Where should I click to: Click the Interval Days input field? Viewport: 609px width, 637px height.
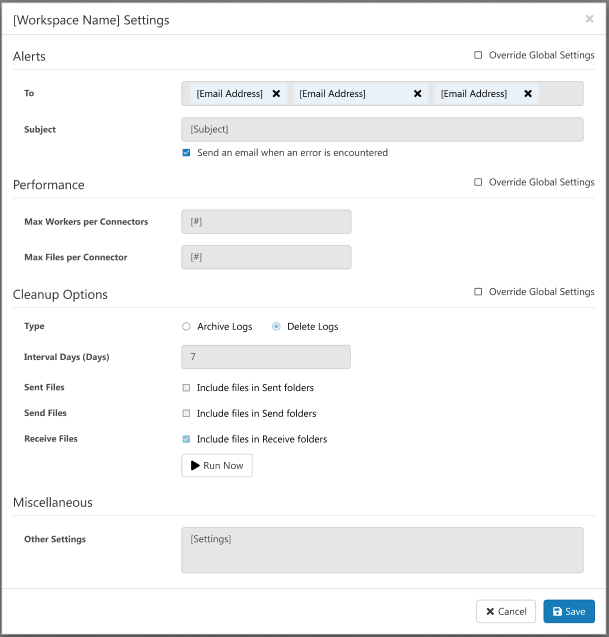266,357
